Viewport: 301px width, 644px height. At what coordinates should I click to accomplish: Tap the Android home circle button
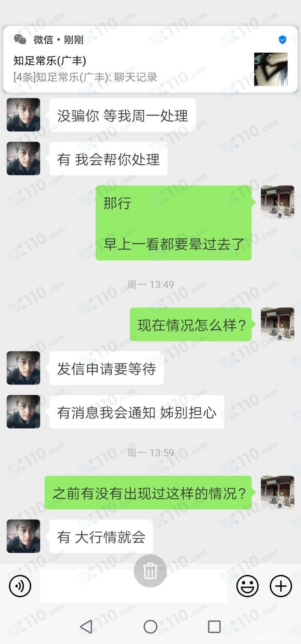150,627
